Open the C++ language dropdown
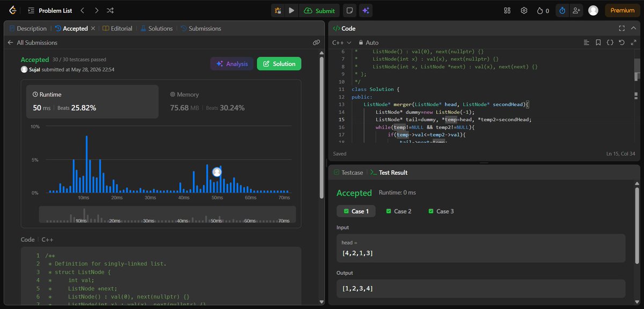 point(342,42)
